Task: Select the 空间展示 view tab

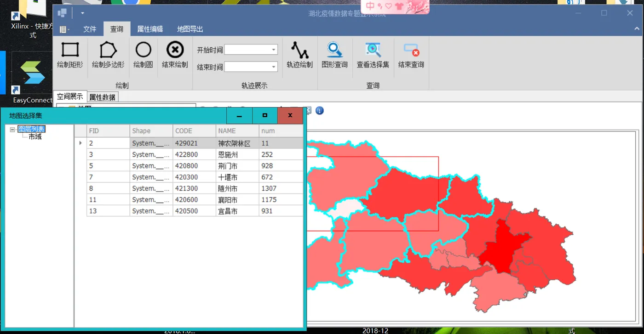Action: pyautogui.click(x=70, y=96)
